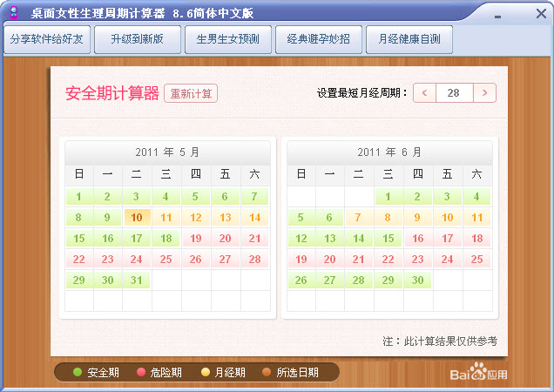Open 分享软件给好友 button
This screenshot has width=554, height=392.
coord(47,39)
